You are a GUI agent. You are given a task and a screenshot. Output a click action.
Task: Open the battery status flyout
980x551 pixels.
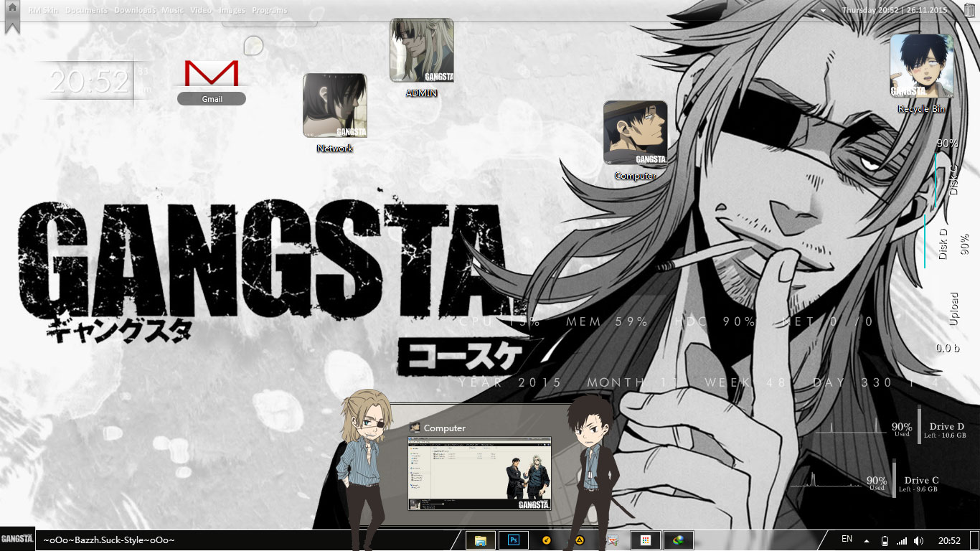pos(885,540)
